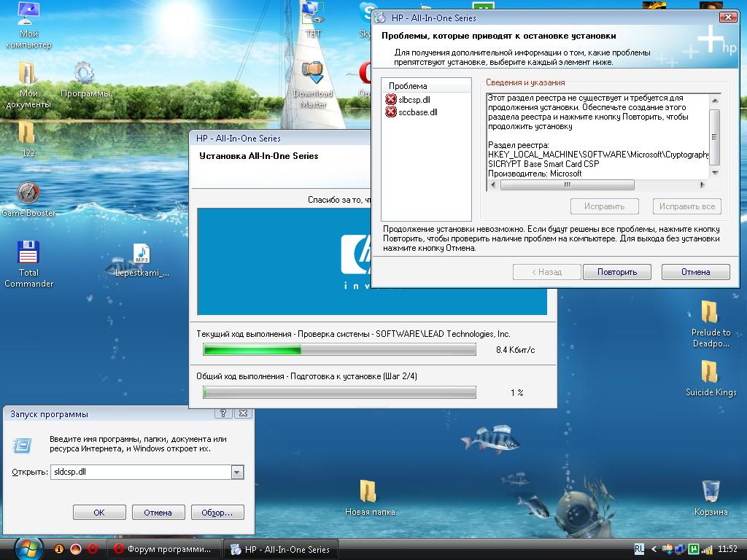The image size is (747, 560).
Task: Click the Установка All-In-One Series heading
Action: tap(258, 156)
